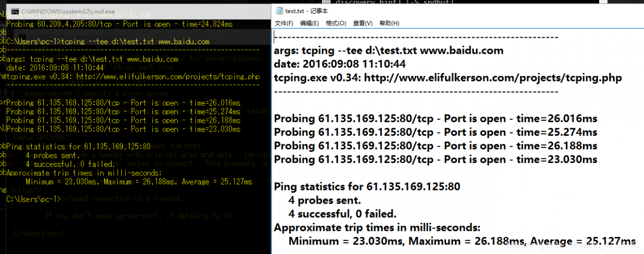
Task: Open the Format (格式) menu in Notepad
Action: click(x=336, y=23)
